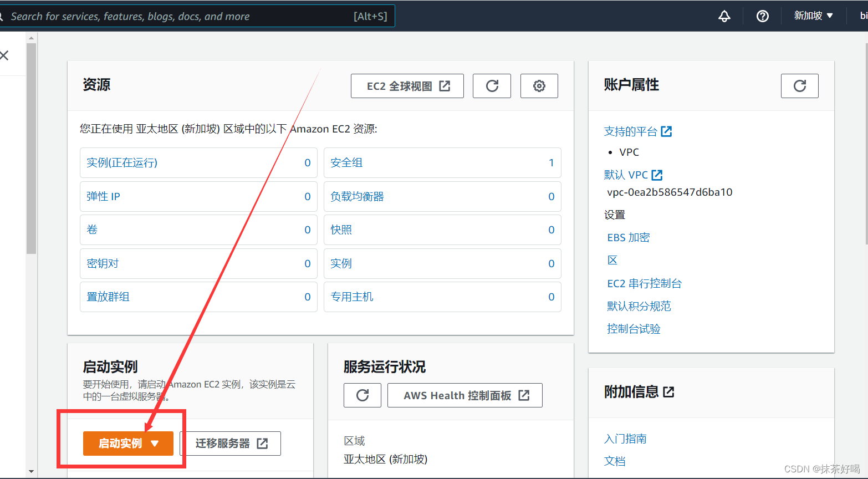Open the help question mark icon
This screenshot has height=479, width=868.
click(x=763, y=16)
